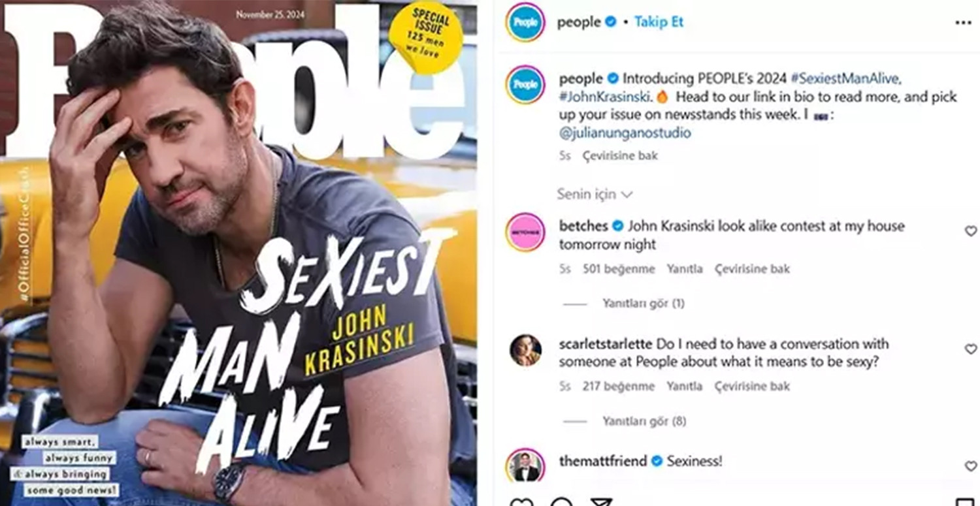Click Çevirisine bak under the caption
The image size is (980, 506).
point(620,156)
